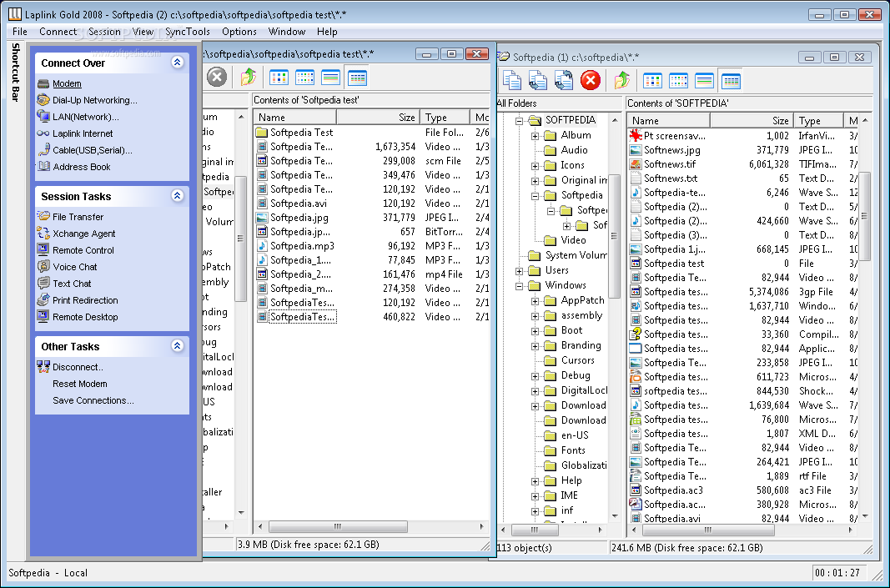Open the vertical Shortcut Bar tab

(15, 72)
